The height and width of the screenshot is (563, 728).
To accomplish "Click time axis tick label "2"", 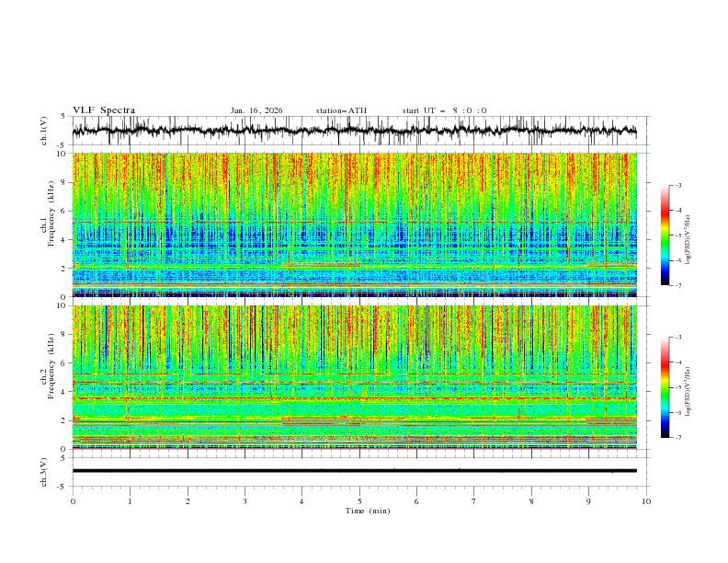I will click(188, 501).
